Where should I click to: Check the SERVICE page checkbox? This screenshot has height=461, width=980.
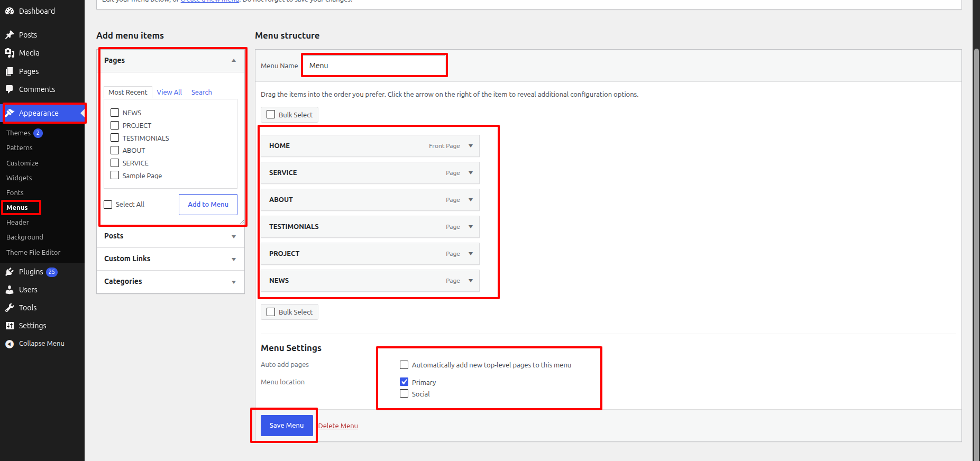tap(115, 163)
